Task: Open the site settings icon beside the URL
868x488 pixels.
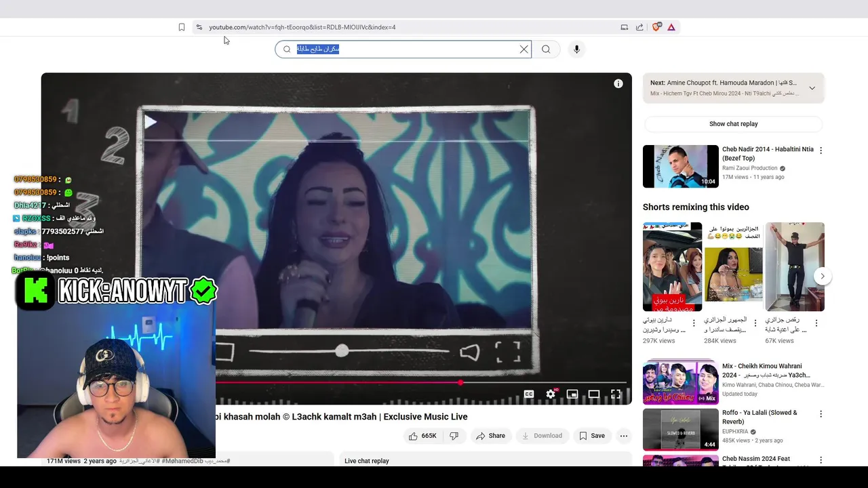Action: coord(199,27)
